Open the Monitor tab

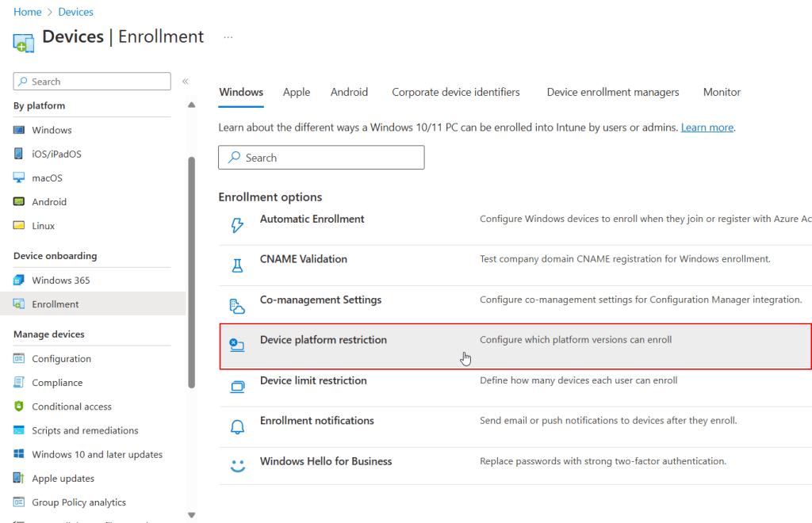click(722, 92)
